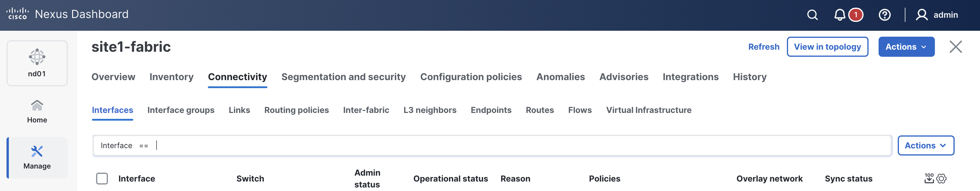Expand the blue fabric Actions dropdown
This screenshot has height=191, width=980.
(x=906, y=47)
